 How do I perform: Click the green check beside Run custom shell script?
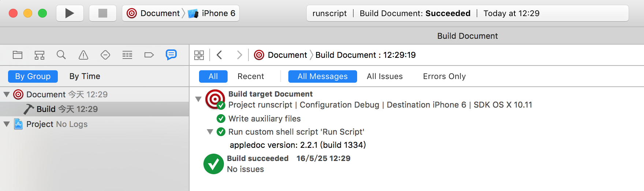point(221,132)
